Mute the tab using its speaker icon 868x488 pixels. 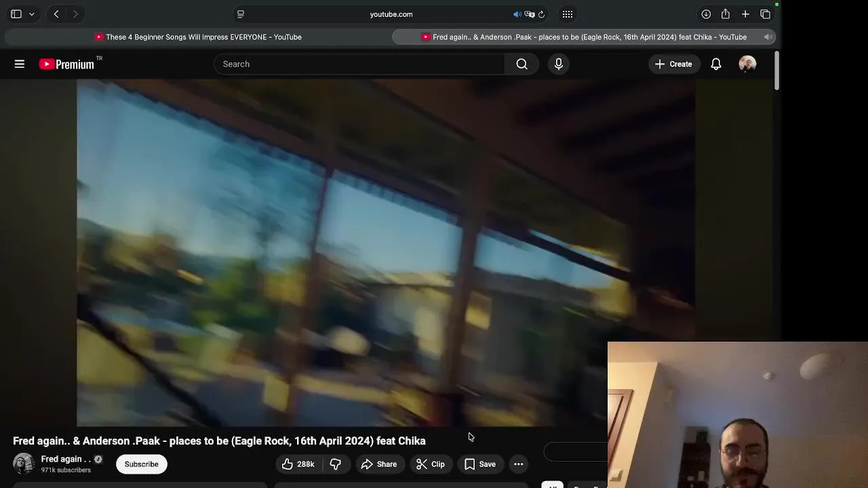point(768,37)
